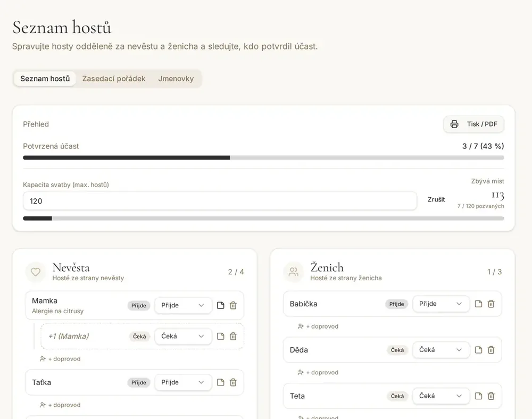Screen dimensions: 532x419
Task: Click guest name Babička
Action: tap(304, 304)
